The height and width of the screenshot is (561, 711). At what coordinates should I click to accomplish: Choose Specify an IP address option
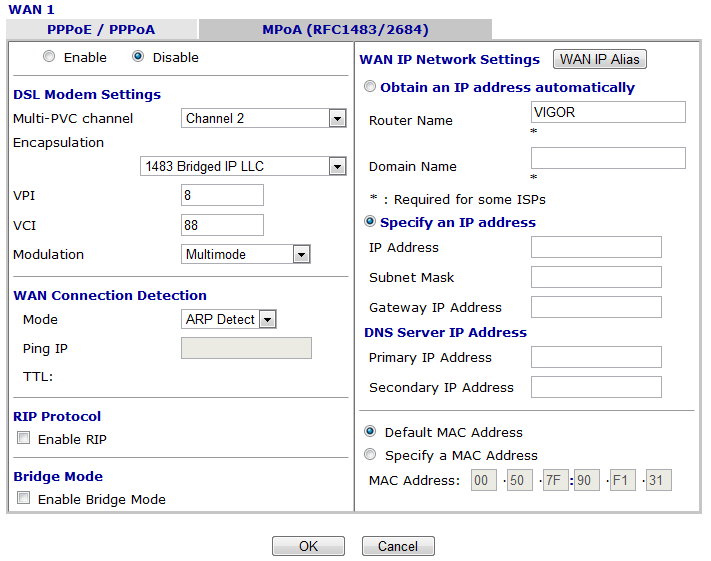click(371, 222)
